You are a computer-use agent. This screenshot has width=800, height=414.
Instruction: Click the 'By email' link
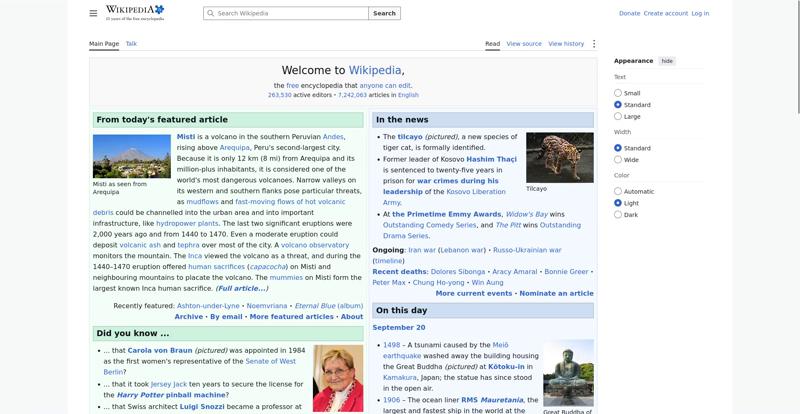click(226, 316)
